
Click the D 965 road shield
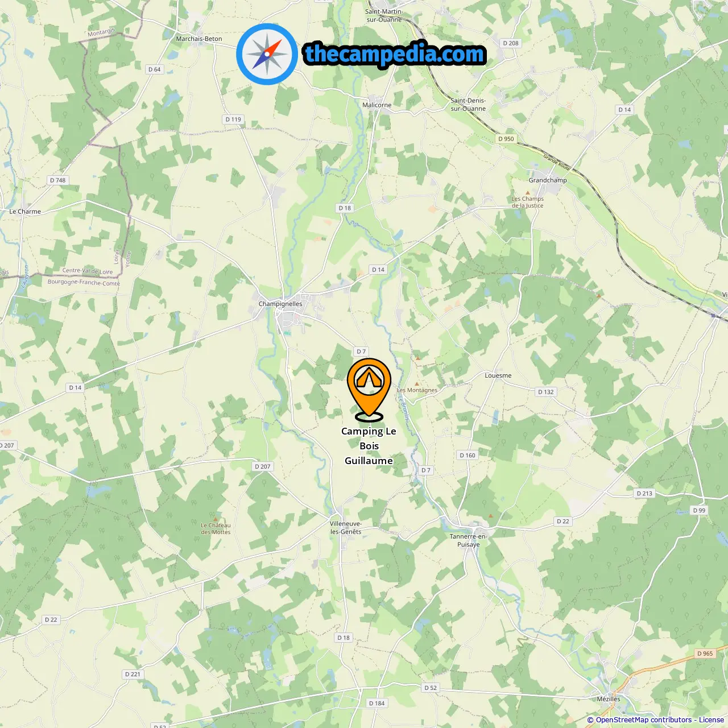point(705,653)
